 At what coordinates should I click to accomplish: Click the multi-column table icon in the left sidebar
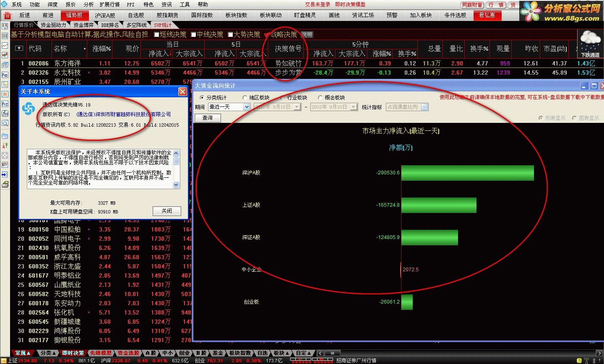(x=5, y=36)
